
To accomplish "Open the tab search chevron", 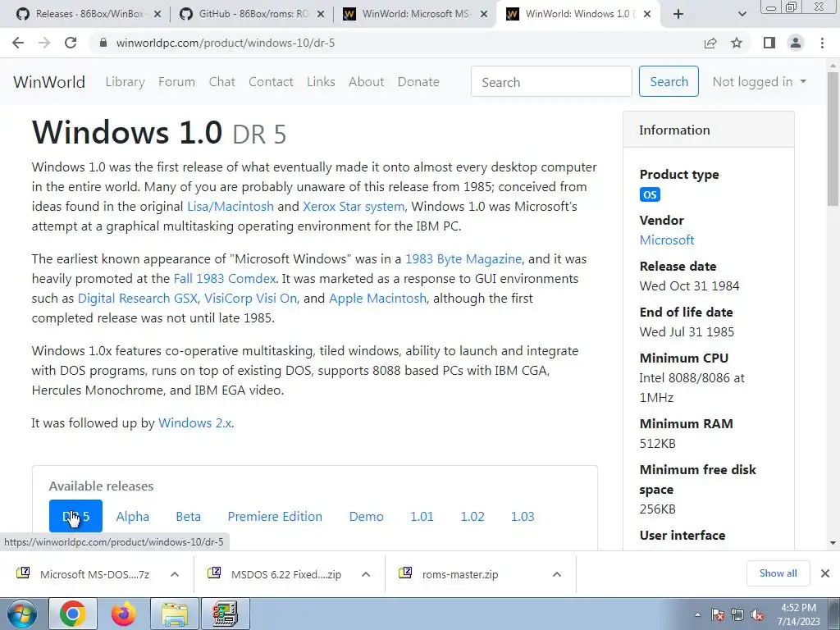I will click(742, 14).
